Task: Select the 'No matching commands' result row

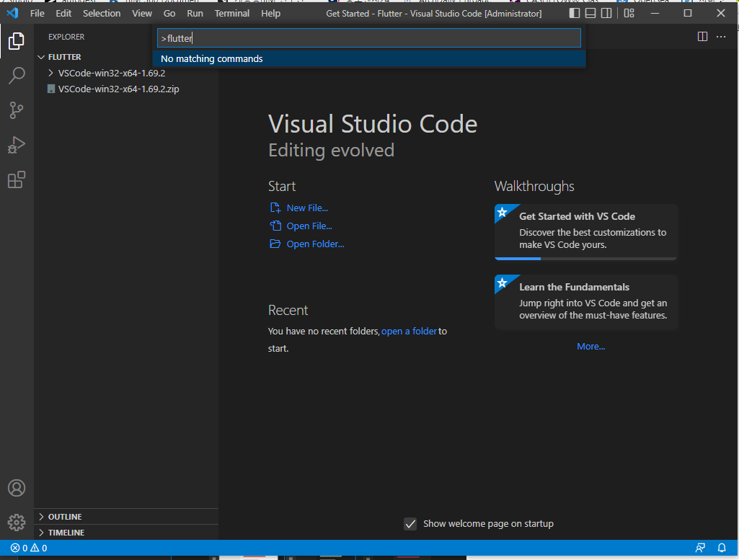Action: (369, 59)
